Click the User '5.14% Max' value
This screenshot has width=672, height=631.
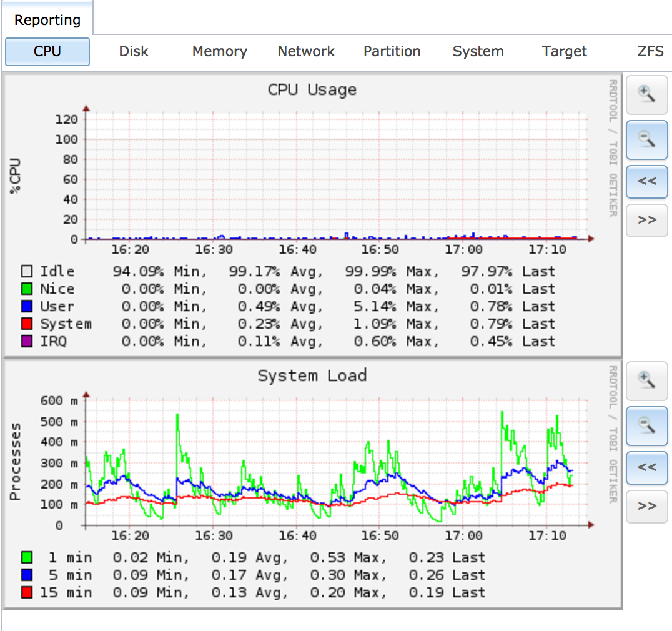point(397,307)
